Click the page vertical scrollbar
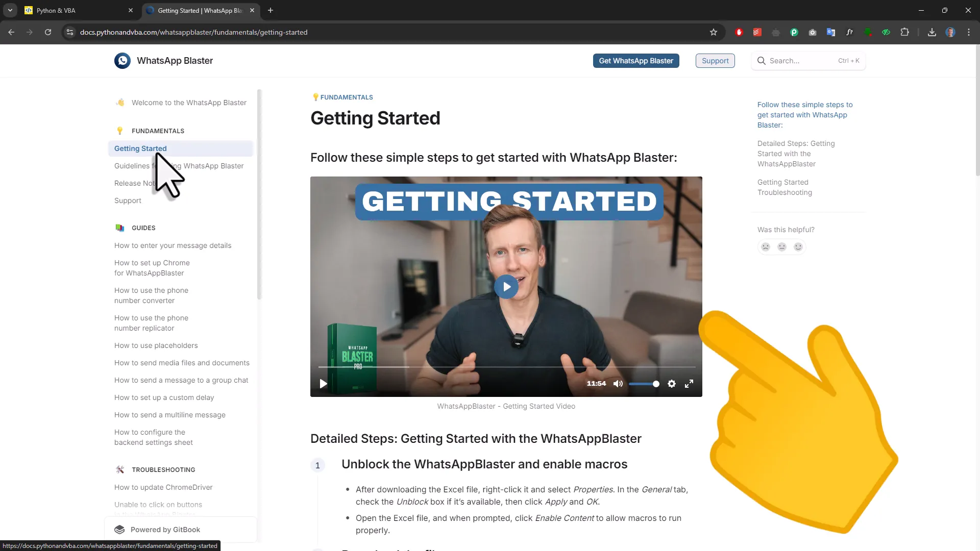The width and height of the screenshot is (980, 551). (x=977, y=110)
